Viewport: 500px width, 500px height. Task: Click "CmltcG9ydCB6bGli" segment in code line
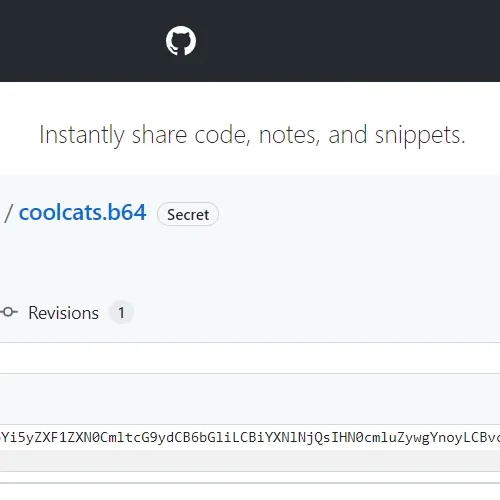(166, 437)
